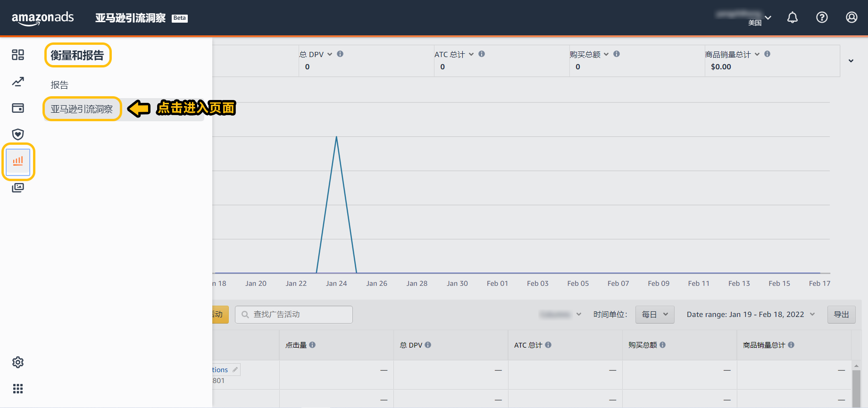
Task: Expand the 总 DPV metric dropdown
Action: point(330,54)
